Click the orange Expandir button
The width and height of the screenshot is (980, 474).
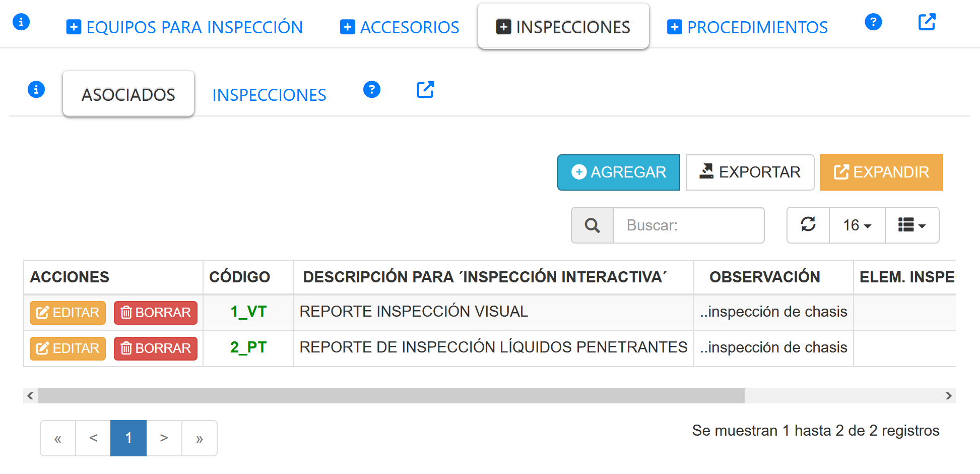point(881,172)
